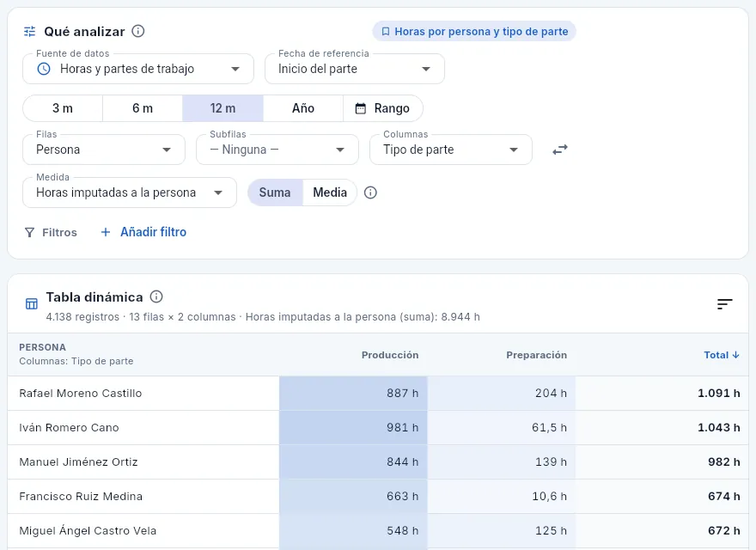
Task: Pick the Rango date range button
Action: click(x=383, y=108)
